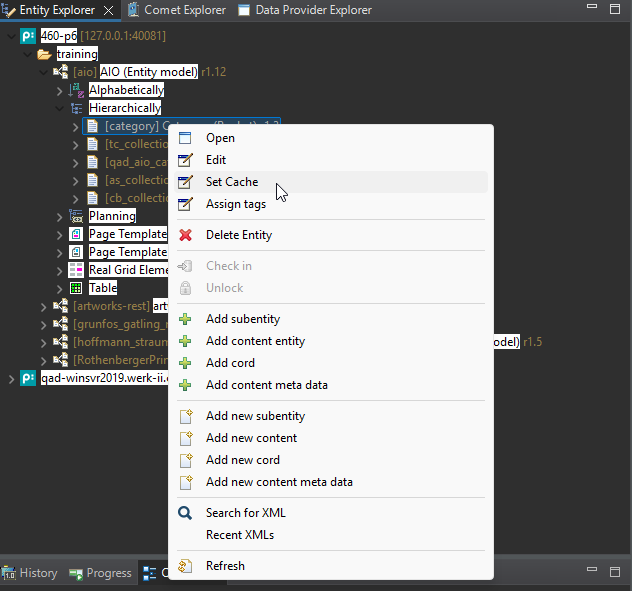Expand the Alphabetically tree node

[x=59, y=90]
